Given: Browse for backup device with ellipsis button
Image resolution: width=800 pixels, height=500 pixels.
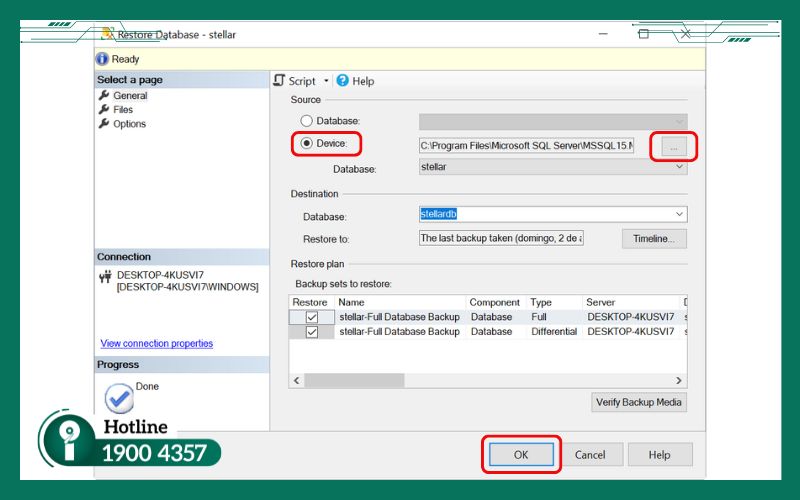Looking at the screenshot, I should click(x=674, y=147).
